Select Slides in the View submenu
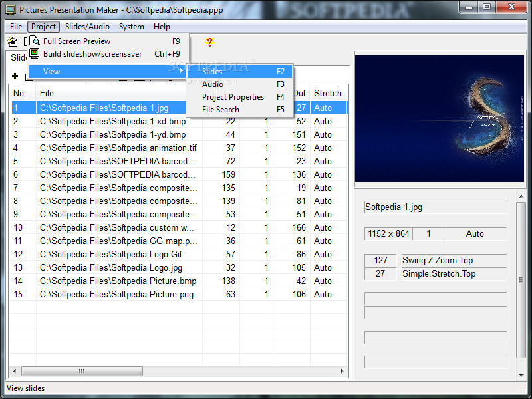The image size is (532, 399). [240, 72]
